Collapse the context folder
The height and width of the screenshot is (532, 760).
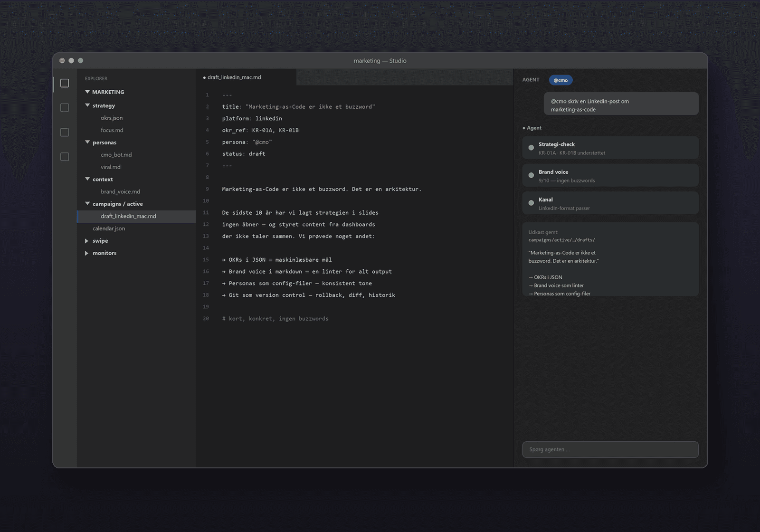coord(87,179)
